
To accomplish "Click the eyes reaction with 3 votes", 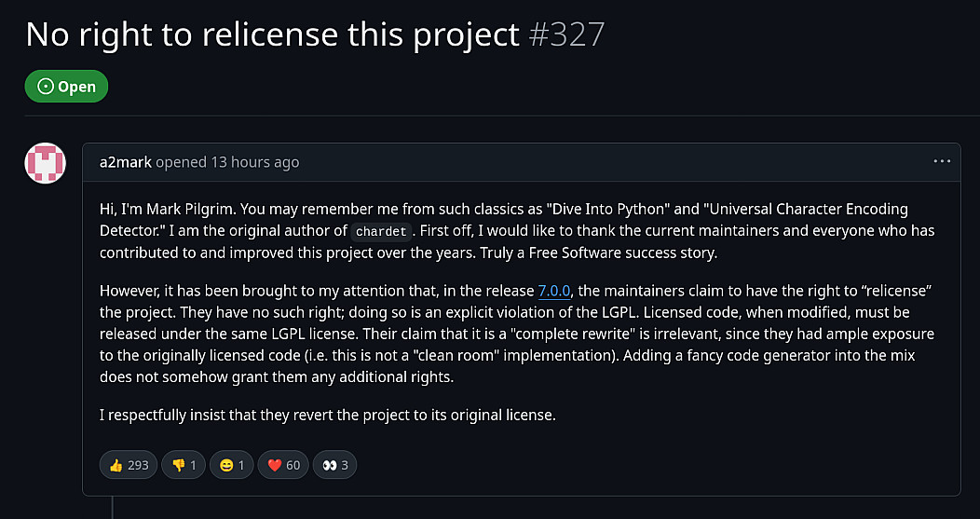I will click(334, 464).
